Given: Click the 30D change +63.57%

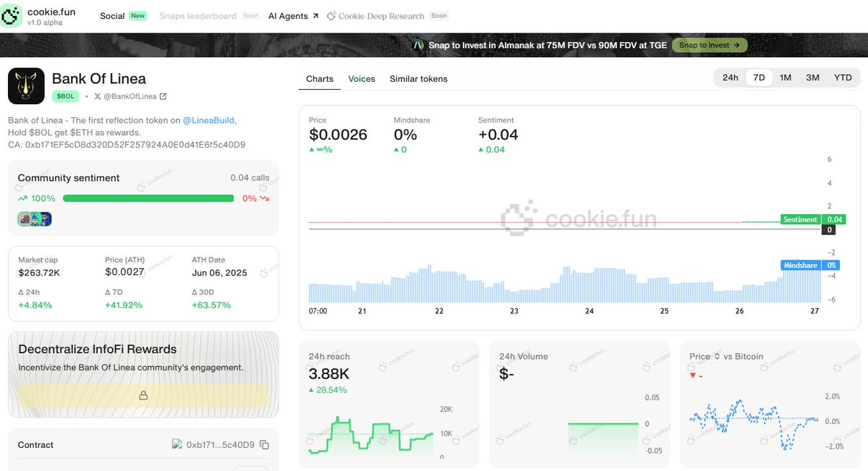Looking at the screenshot, I should coord(211,305).
